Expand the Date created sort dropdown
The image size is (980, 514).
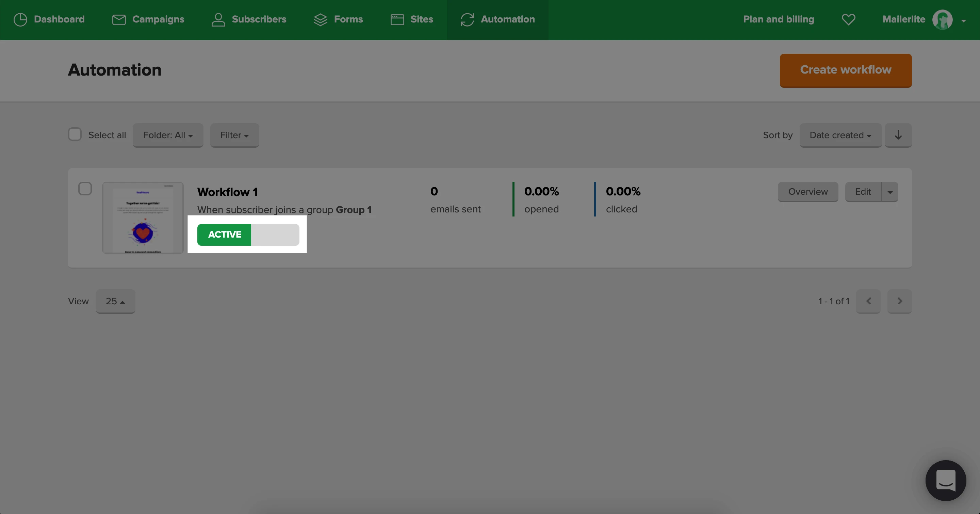tap(840, 135)
